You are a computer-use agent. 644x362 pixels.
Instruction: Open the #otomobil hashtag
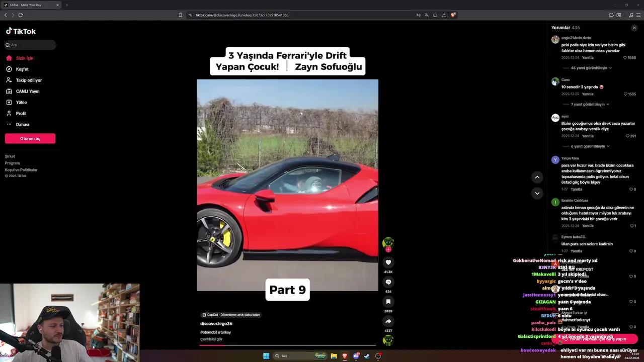tap(208, 332)
